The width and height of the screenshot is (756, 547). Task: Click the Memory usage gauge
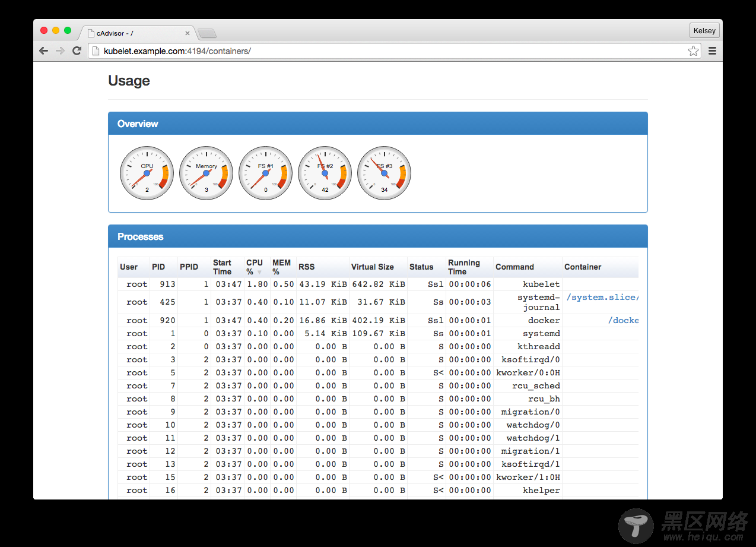pos(206,173)
